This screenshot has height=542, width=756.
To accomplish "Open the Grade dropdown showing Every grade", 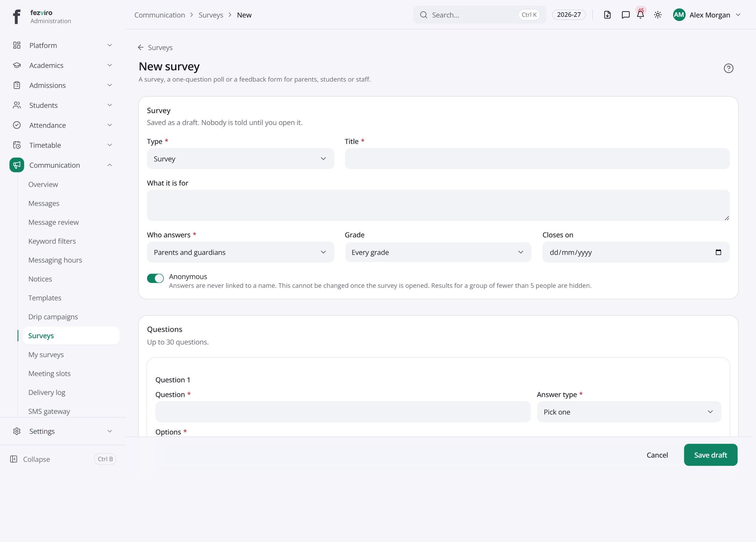I will coord(438,252).
